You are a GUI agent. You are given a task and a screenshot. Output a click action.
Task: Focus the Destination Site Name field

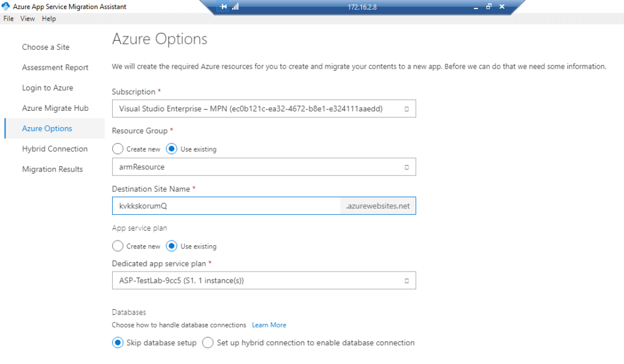tap(226, 206)
